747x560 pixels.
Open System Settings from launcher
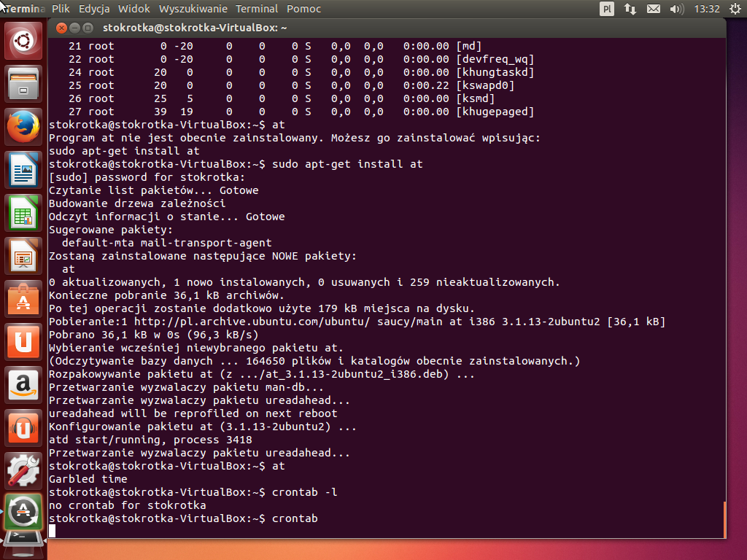coord(24,471)
